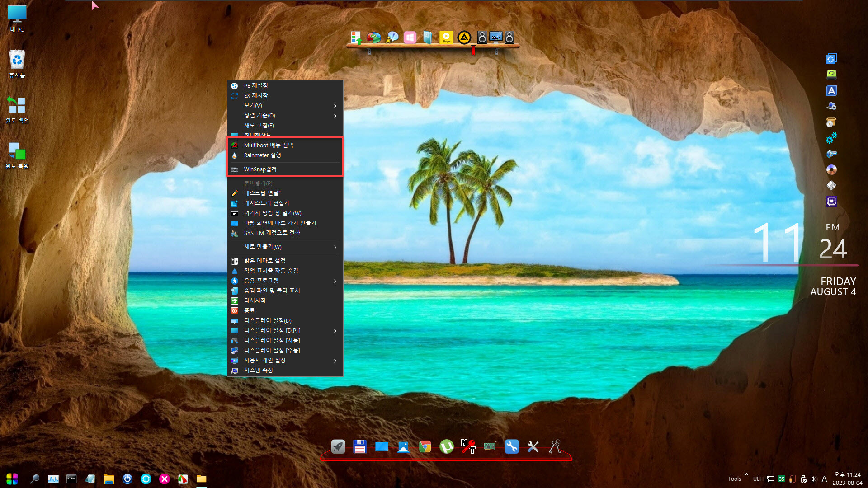This screenshot has width=868, height=488.
Task: Click the CPU chip icon on the right sidebar
Action: click(831, 201)
